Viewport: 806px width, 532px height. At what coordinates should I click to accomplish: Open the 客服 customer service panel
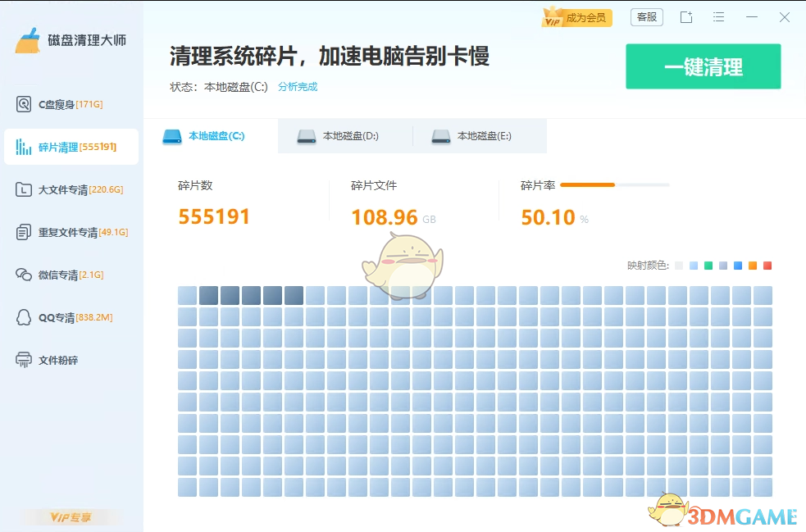(x=646, y=16)
